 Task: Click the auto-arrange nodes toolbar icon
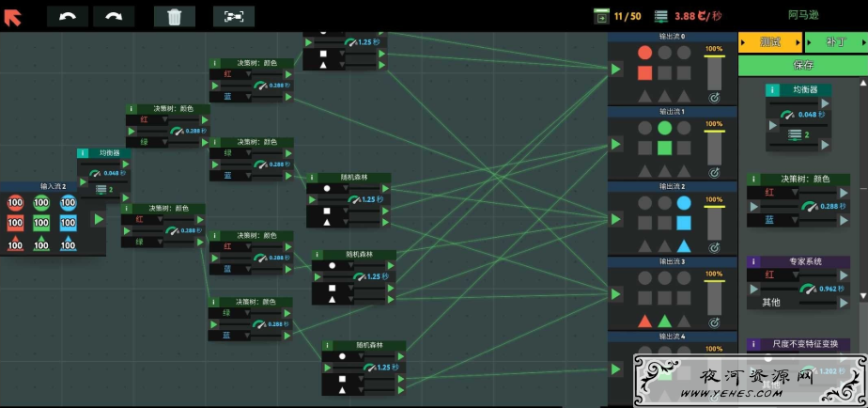(234, 17)
